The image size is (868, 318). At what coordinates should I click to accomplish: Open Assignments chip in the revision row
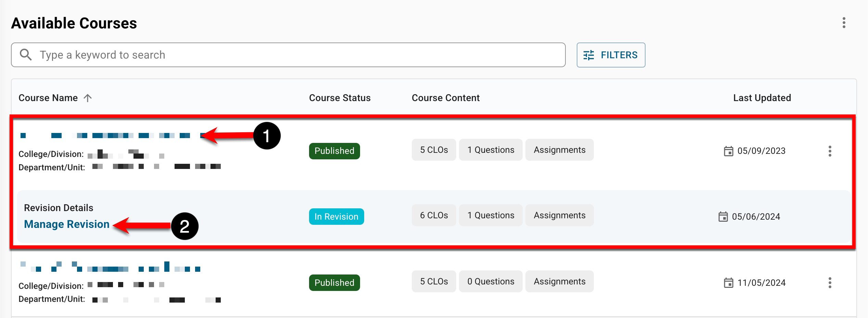[x=559, y=215]
